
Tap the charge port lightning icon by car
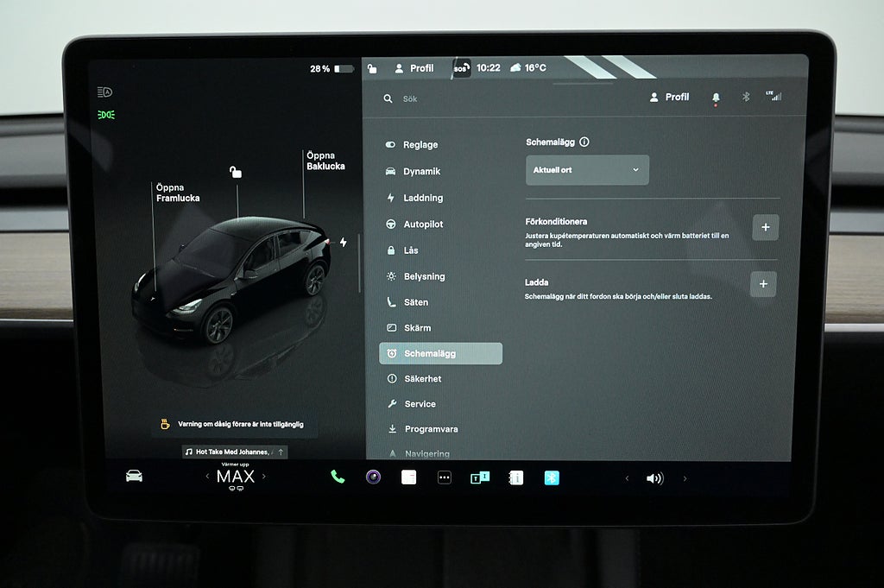point(343,243)
